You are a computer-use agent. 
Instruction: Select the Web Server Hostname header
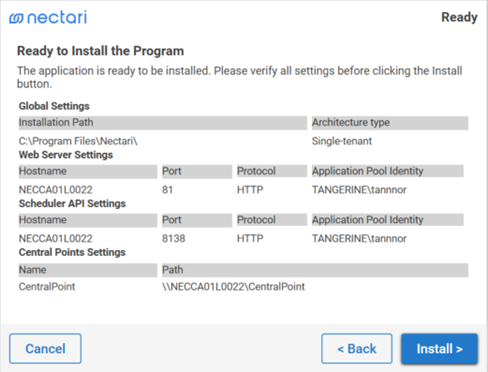click(x=88, y=171)
